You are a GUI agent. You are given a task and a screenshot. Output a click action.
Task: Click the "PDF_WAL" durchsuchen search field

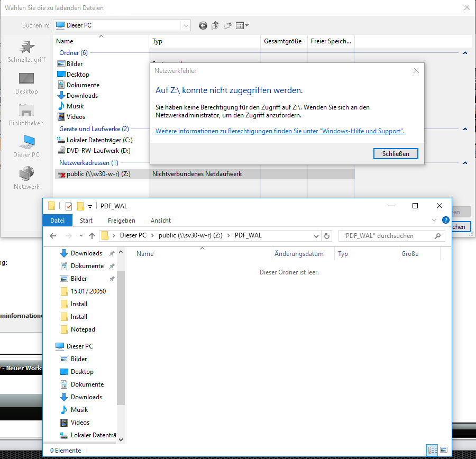point(386,236)
